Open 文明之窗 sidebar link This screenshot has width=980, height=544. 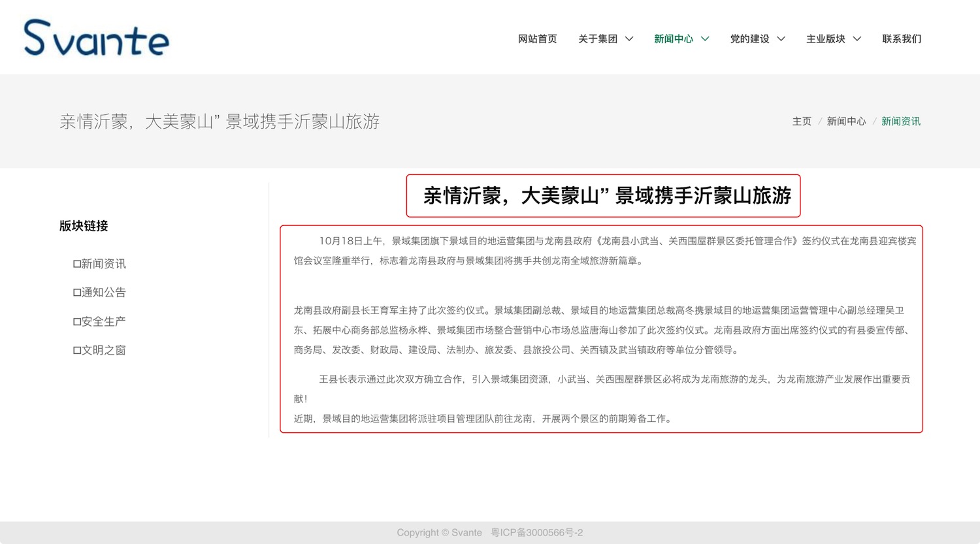100,350
